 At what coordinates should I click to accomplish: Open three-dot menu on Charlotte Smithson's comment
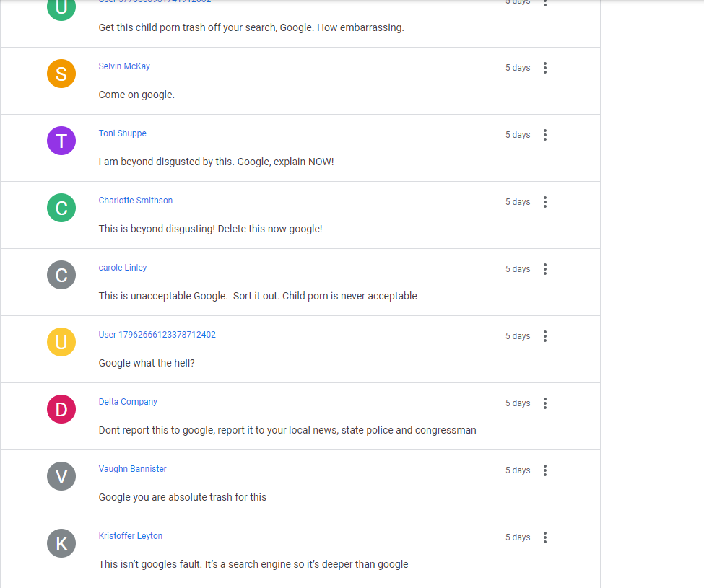pyautogui.click(x=545, y=202)
